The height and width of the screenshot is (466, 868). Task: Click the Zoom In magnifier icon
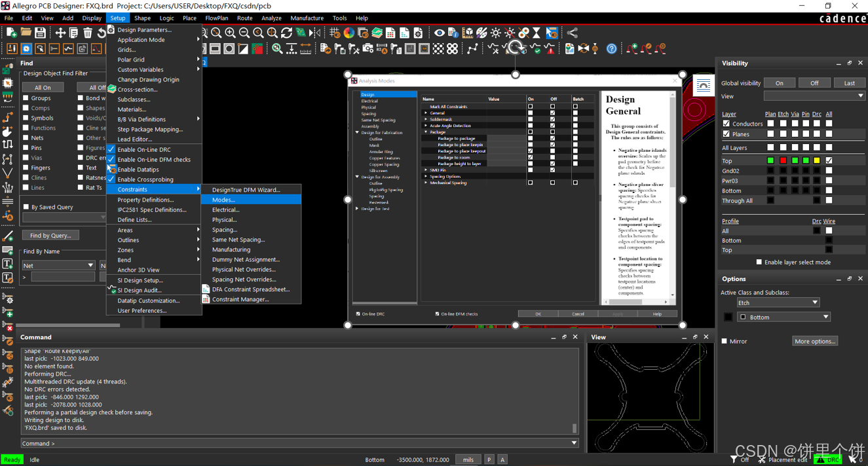pyautogui.click(x=231, y=33)
